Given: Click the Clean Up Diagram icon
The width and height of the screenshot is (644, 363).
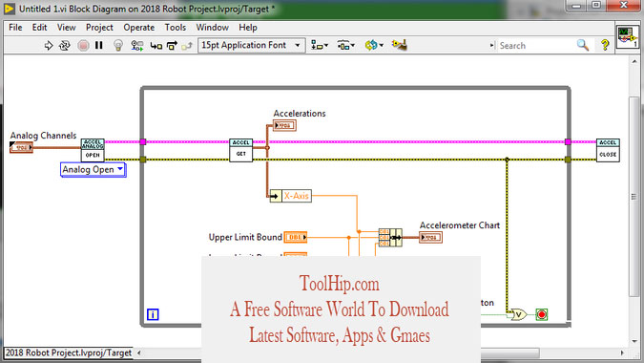Looking at the screenshot, I should pos(399,45).
